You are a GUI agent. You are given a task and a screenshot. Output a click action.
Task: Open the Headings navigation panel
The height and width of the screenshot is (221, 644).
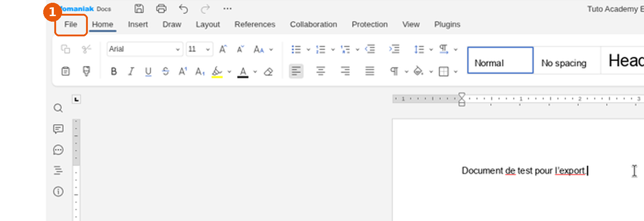click(58, 171)
